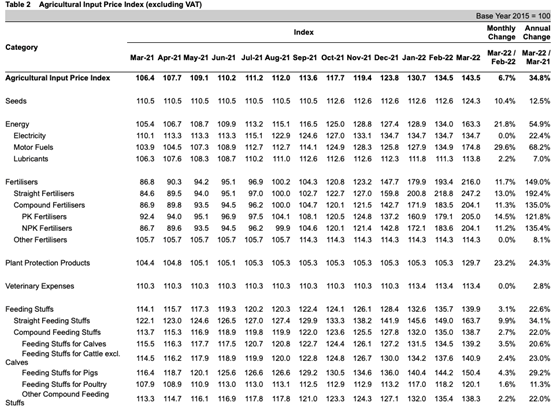Click the 'Feeding Stuffs for Pigs' row label

(60, 373)
